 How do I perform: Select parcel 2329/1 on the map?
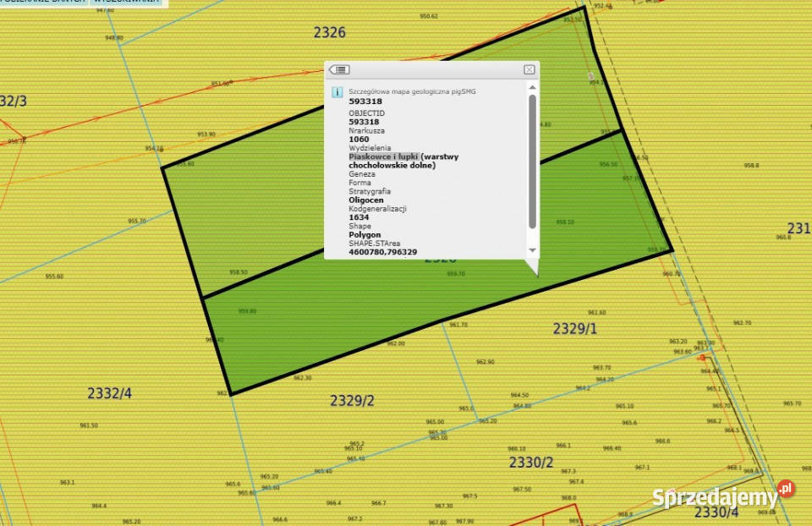(x=575, y=329)
